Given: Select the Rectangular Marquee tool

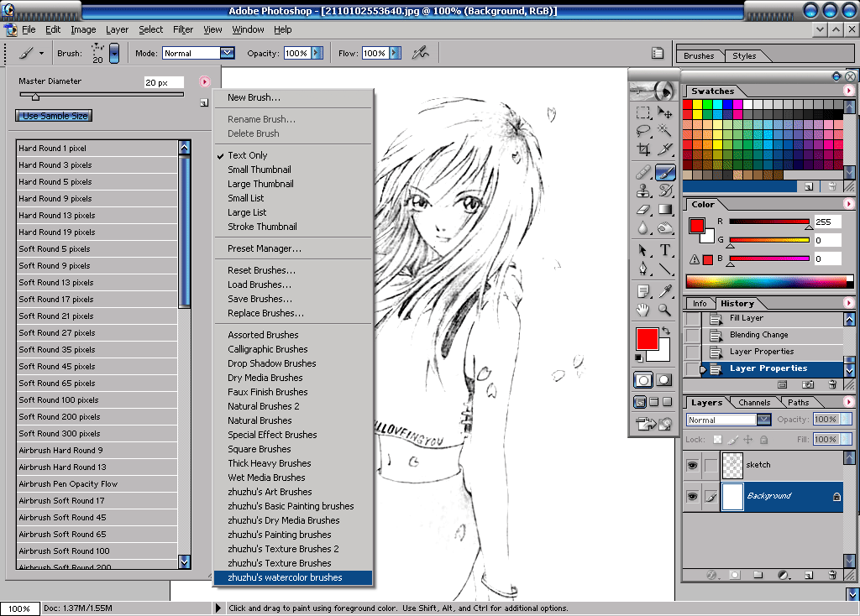Looking at the screenshot, I should 643,113.
